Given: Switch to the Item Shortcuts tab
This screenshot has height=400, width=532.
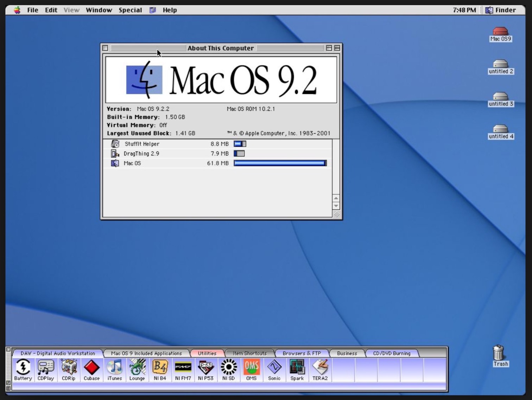Looking at the screenshot, I should point(249,353).
